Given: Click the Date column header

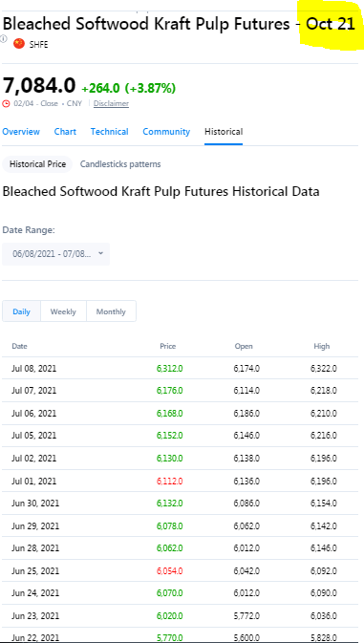Looking at the screenshot, I should click(19, 346).
